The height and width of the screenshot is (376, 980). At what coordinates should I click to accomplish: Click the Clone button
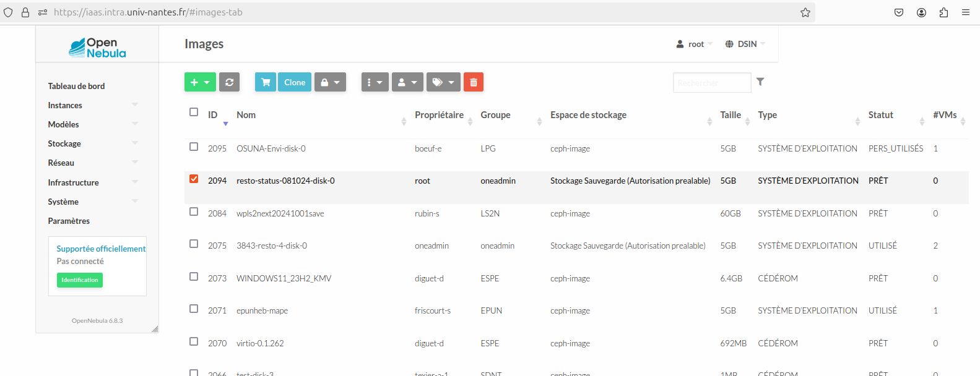[x=295, y=82]
